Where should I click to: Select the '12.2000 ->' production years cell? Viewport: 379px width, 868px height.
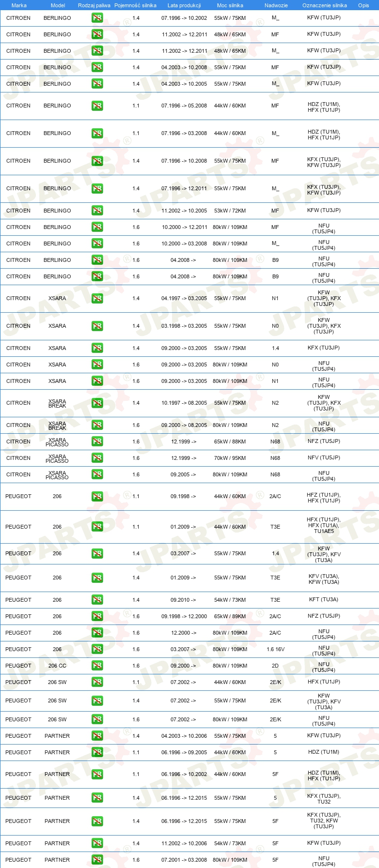[183, 633]
